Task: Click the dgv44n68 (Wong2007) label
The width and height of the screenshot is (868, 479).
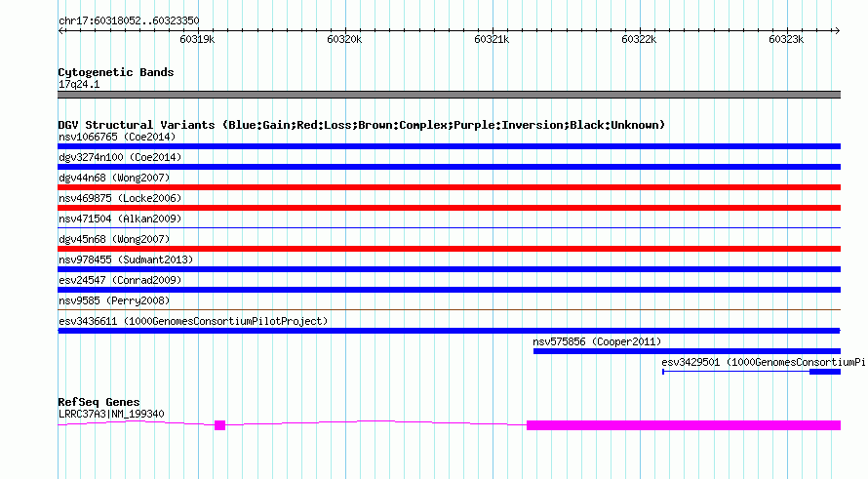Action: pos(114,178)
